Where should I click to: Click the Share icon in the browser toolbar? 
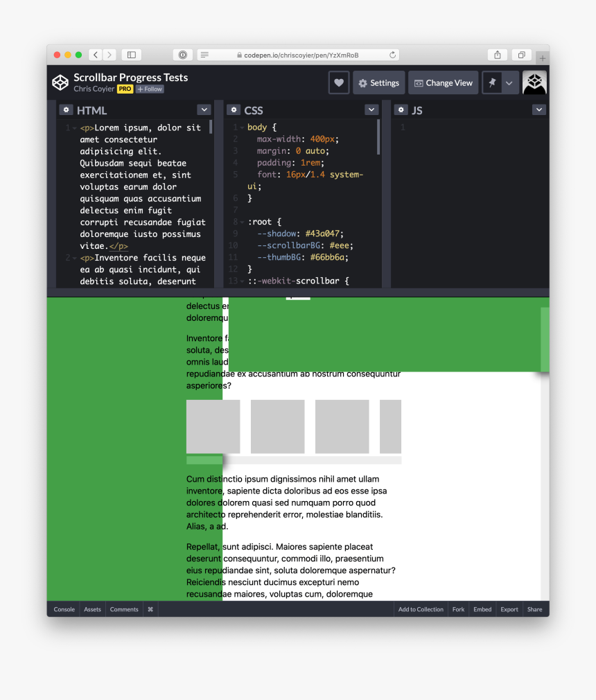click(497, 55)
